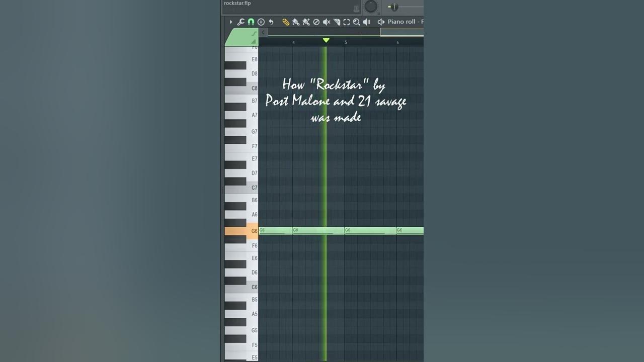Select the dashed-square Select tool
This screenshot has height=362, width=644.
coord(347,22)
